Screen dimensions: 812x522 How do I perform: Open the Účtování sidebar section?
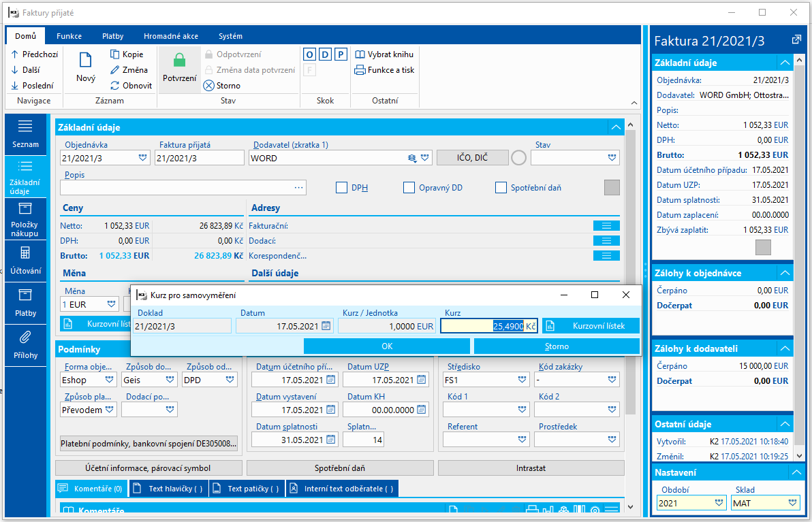tap(25, 261)
